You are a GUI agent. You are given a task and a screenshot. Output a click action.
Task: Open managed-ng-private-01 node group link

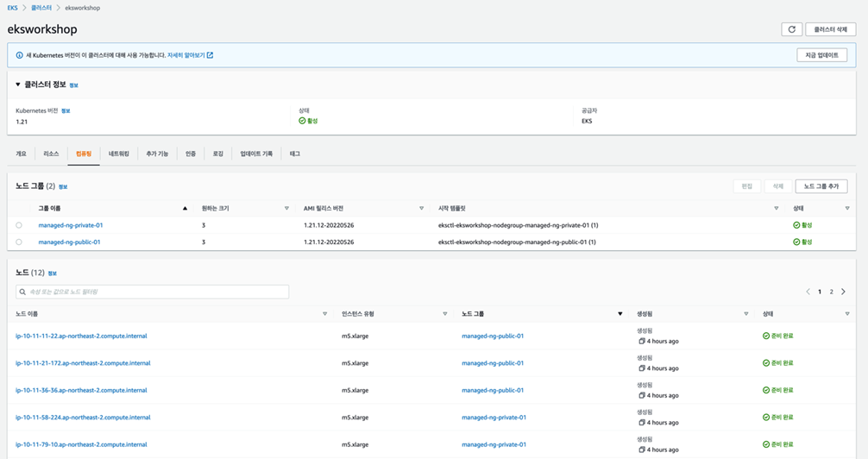click(x=70, y=225)
